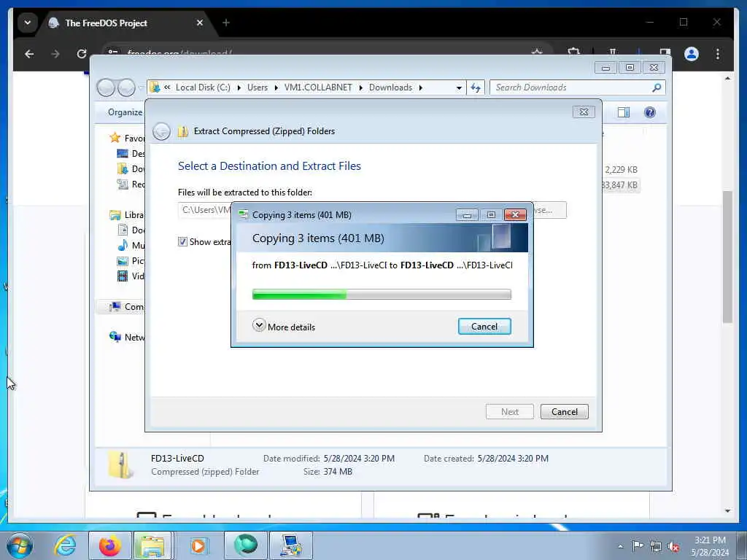Open Windows Start menu
This screenshot has height=560, width=747.
[19, 545]
